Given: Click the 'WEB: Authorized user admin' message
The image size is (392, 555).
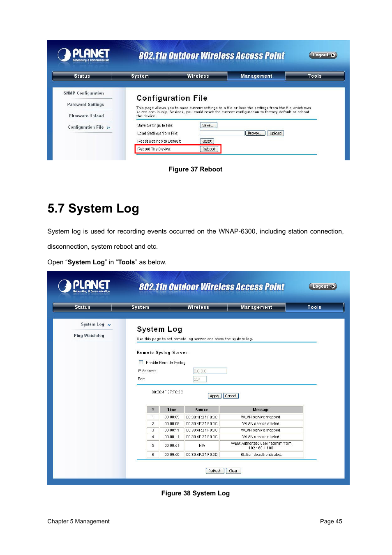Looking at the screenshot, I should 261,446.
